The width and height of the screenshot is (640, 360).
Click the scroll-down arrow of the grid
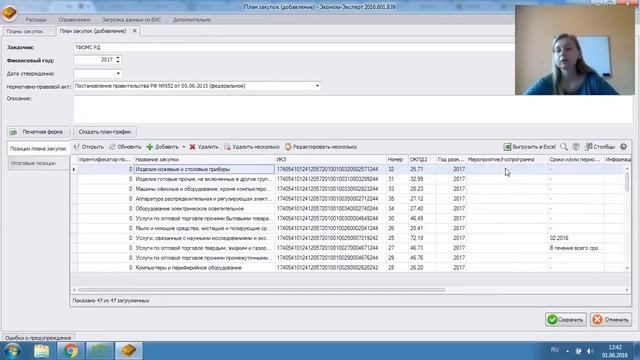[x=627, y=268]
